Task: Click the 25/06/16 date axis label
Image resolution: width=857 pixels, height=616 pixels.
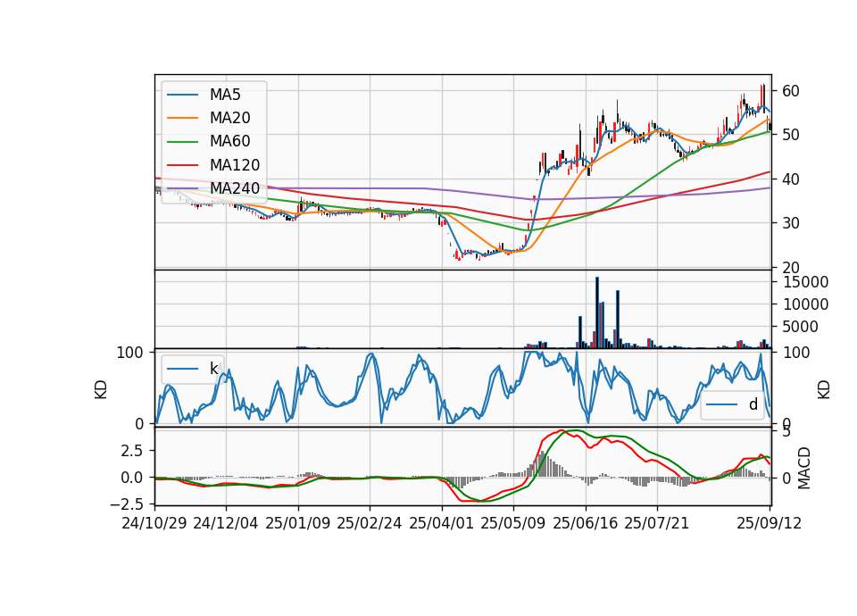Action: coord(586,523)
